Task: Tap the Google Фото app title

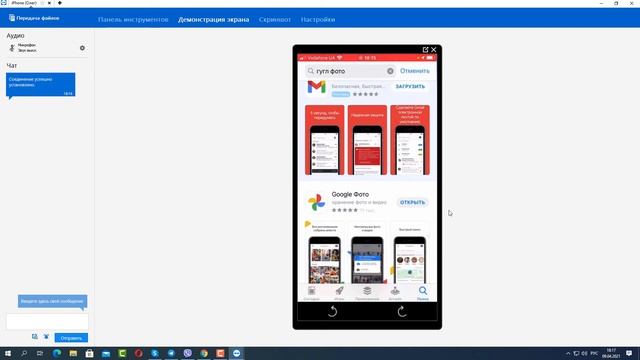Action: 350,194
